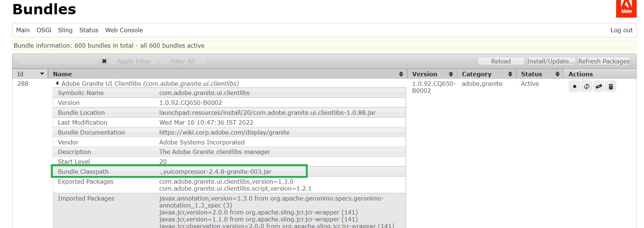
Task: Click Refresh Packages button
Action: [x=604, y=61]
